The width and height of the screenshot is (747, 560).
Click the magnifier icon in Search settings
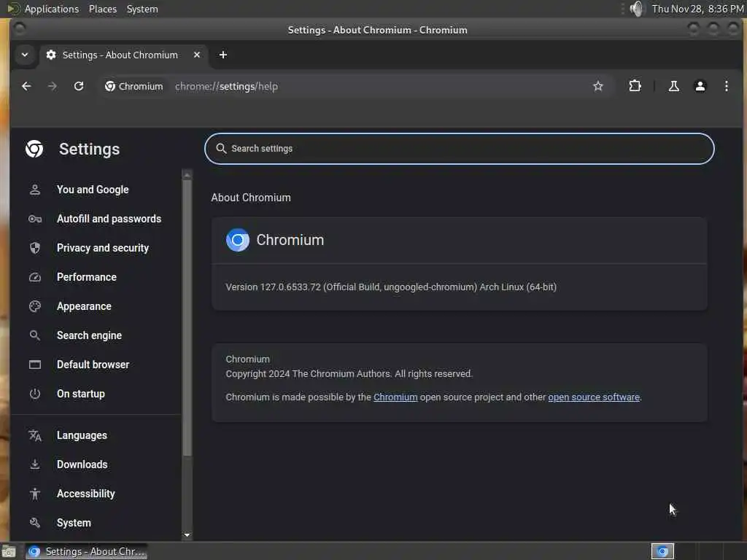tap(221, 149)
